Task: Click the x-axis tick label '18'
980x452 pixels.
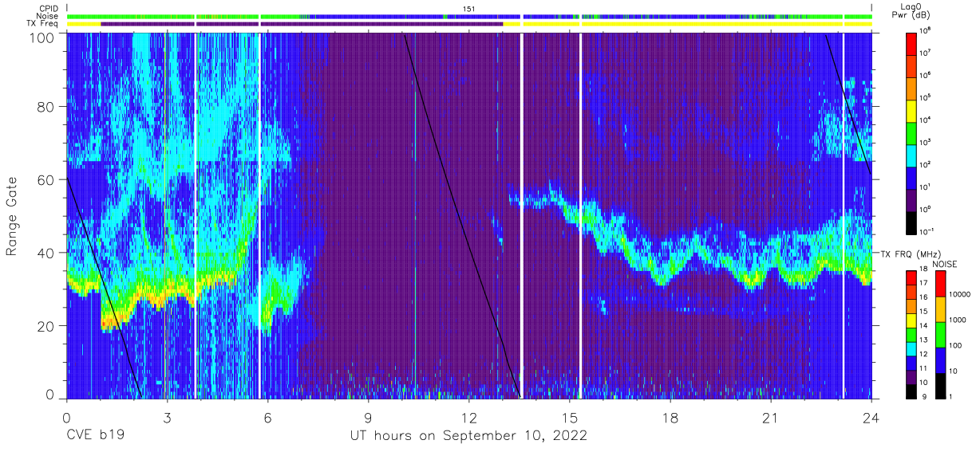Action: pyautogui.click(x=670, y=418)
